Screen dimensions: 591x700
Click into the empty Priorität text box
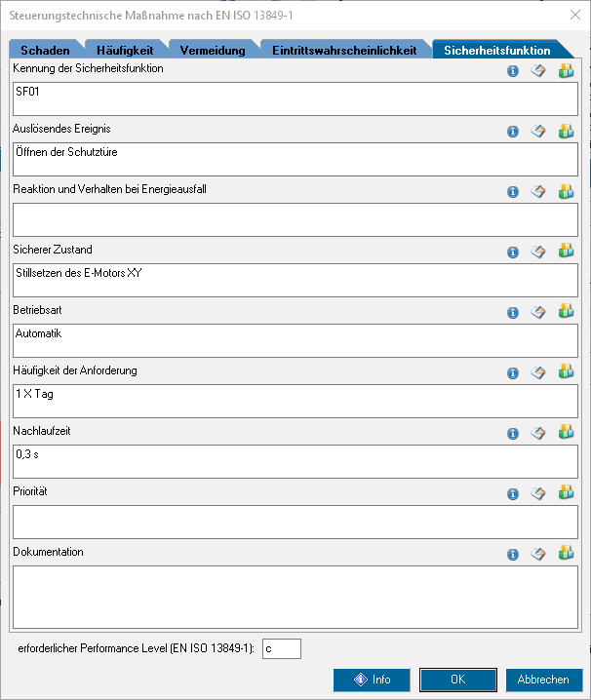click(x=295, y=522)
